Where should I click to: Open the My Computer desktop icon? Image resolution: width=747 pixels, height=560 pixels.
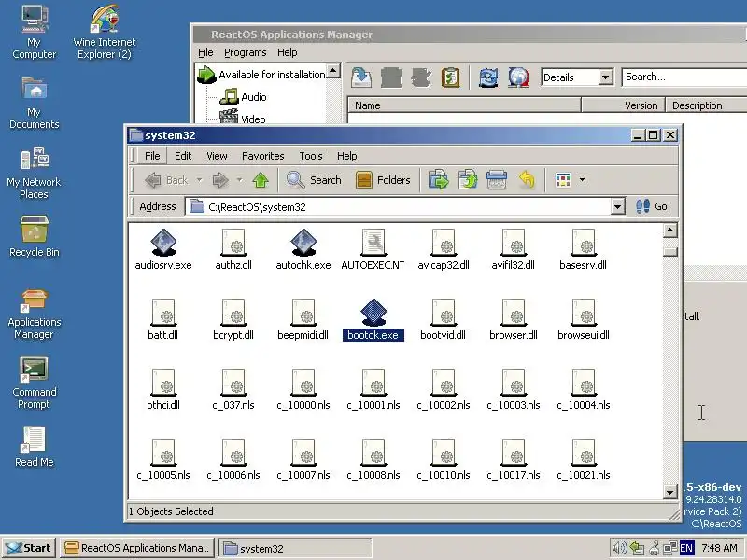point(34,32)
